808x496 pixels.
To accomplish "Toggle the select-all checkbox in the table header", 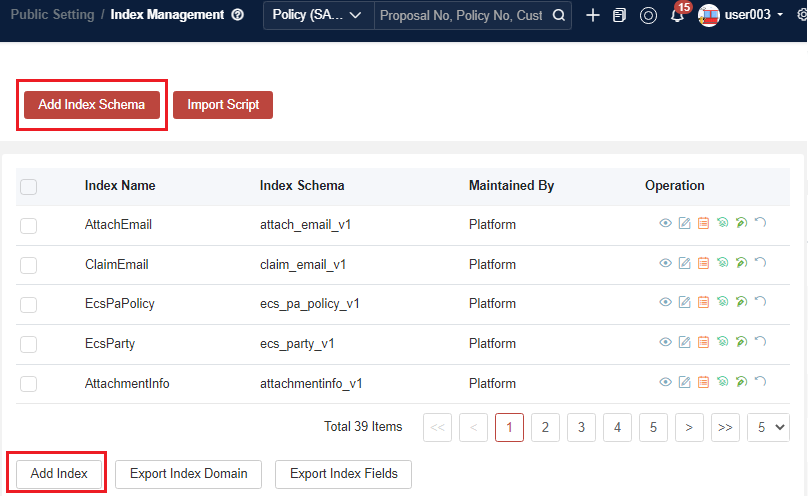I will point(29,186).
